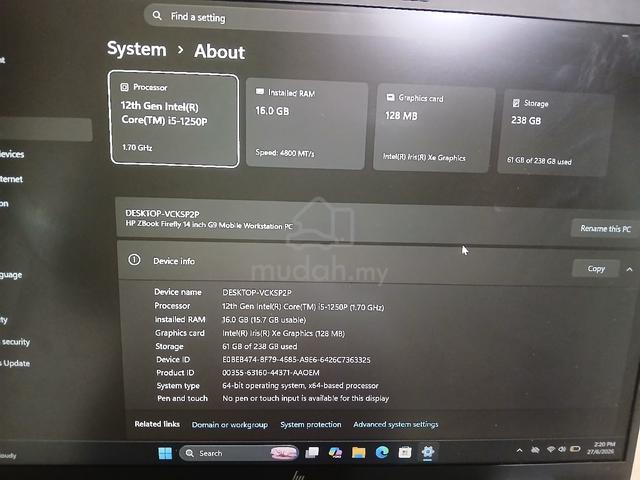The image size is (640, 480).
Task: Open System protection link
Action: [x=311, y=424]
